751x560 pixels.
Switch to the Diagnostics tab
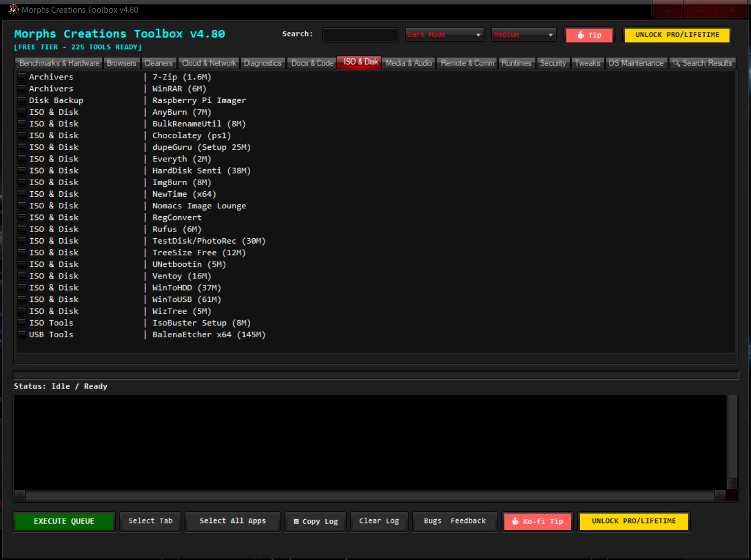click(x=263, y=63)
